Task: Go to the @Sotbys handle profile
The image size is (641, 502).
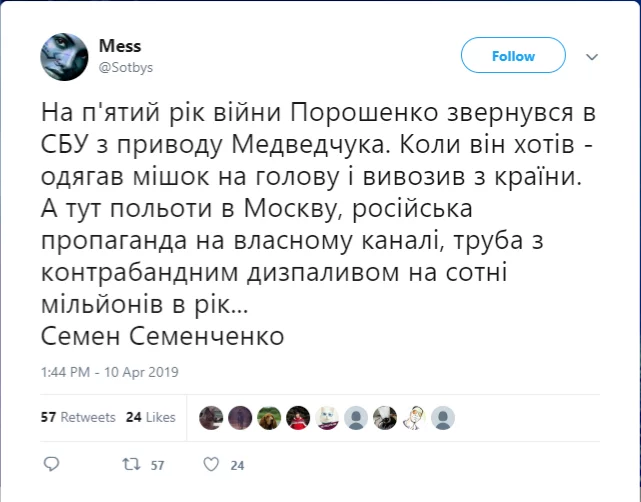Action: tap(125, 66)
